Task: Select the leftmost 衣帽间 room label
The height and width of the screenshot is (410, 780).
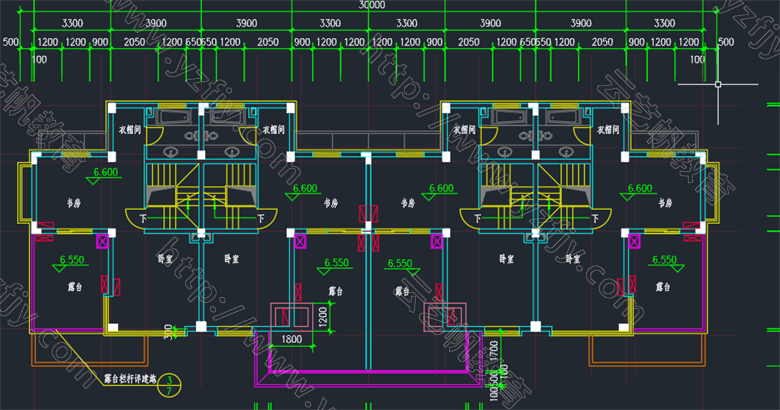Action: 130,130
